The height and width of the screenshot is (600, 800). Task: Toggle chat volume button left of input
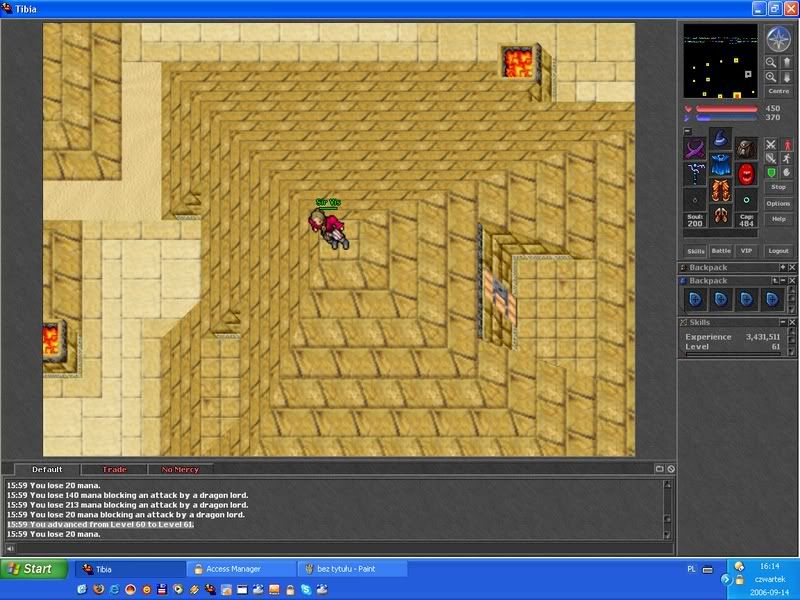tap(10, 548)
